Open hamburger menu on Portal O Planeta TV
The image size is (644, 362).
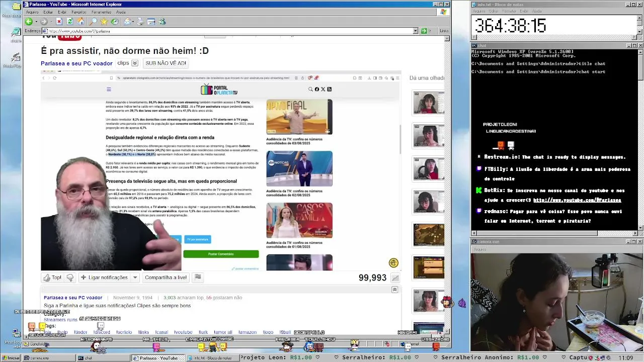109,89
